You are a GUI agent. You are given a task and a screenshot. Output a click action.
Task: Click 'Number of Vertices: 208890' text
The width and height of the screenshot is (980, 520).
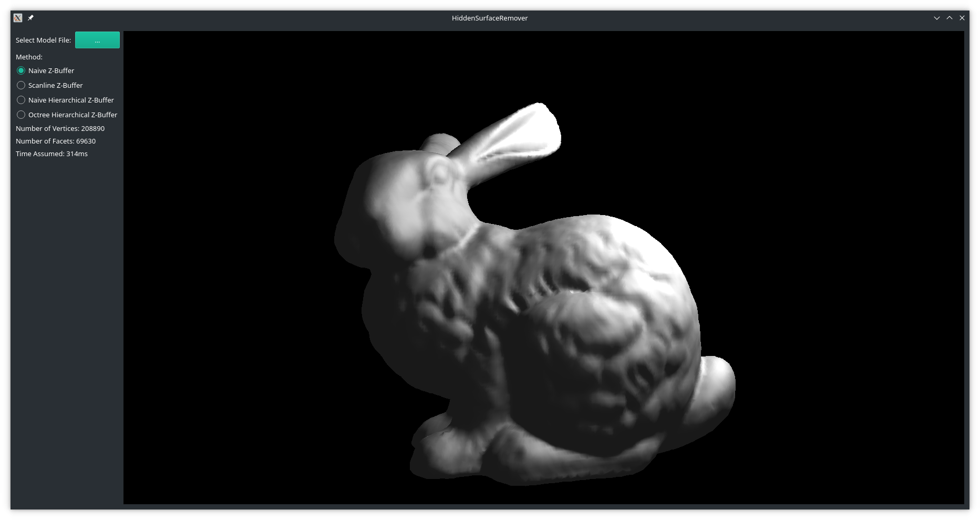60,128
